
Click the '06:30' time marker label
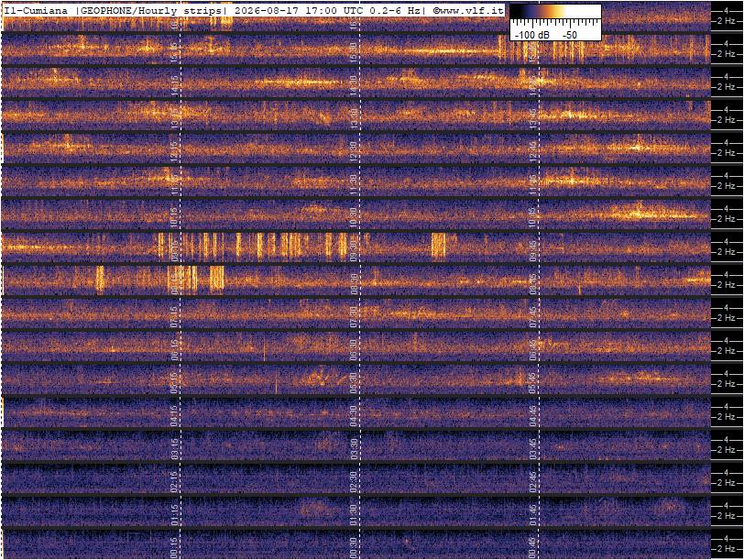[x=354, y=348]
